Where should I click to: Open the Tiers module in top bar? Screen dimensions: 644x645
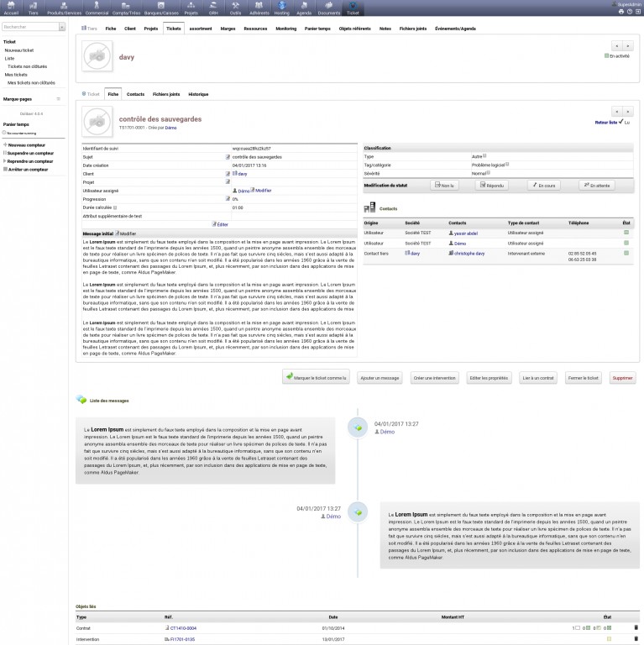click(34, 8)
